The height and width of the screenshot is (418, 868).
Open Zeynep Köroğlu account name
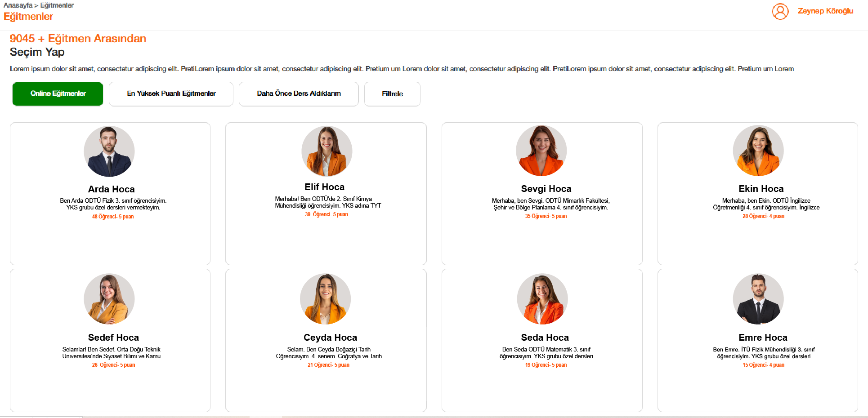(x=825, y=11)
